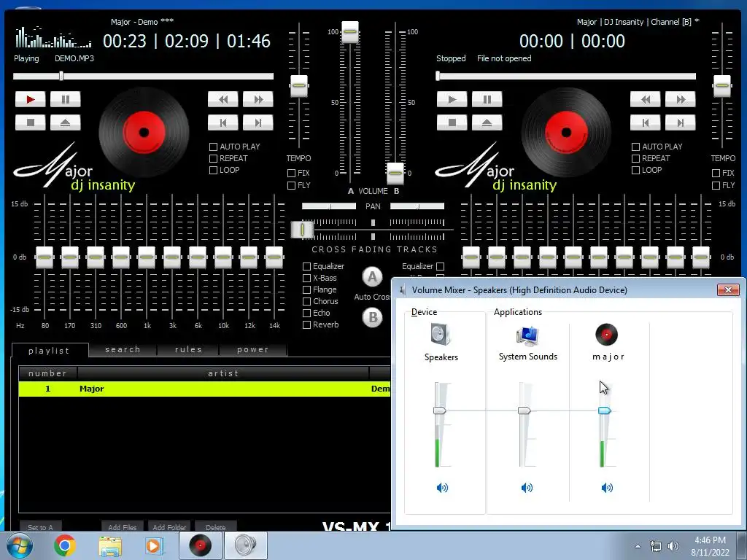
Task: Stop deck B playback
Action: click(452, 122)
